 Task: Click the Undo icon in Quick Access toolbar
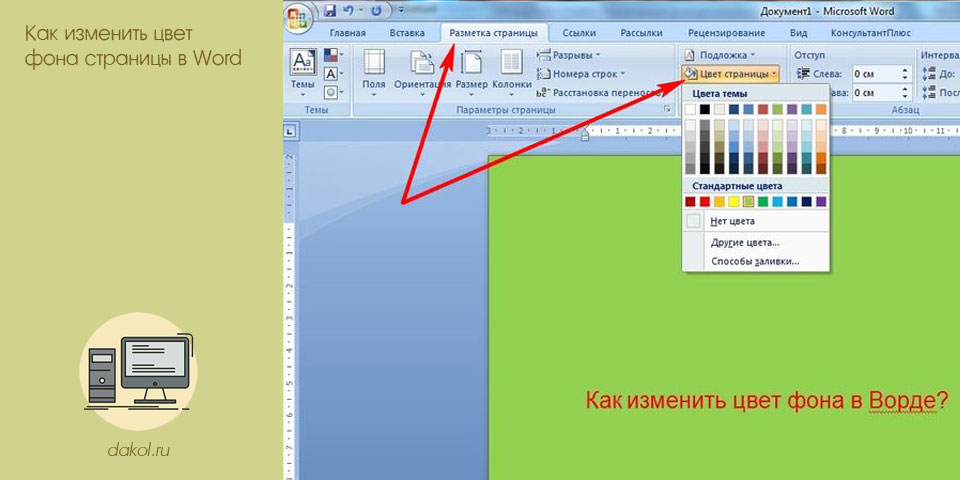348,10
